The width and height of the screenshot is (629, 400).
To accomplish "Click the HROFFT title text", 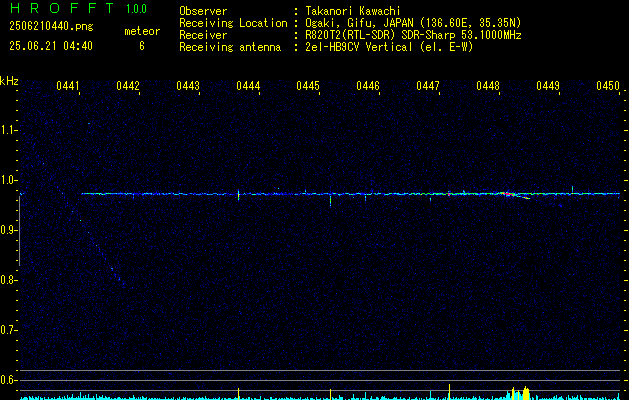I will pyautogui.click(x=62, y=8).
